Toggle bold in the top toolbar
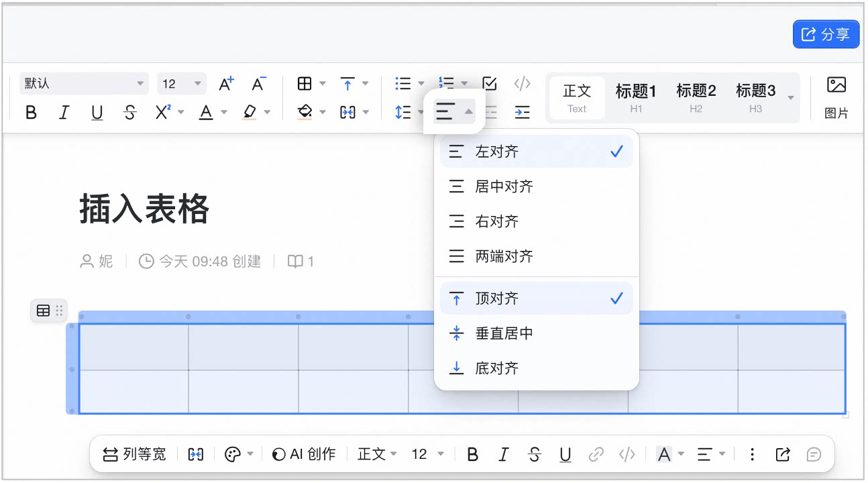The image size is (868, 483). [31, 113]
